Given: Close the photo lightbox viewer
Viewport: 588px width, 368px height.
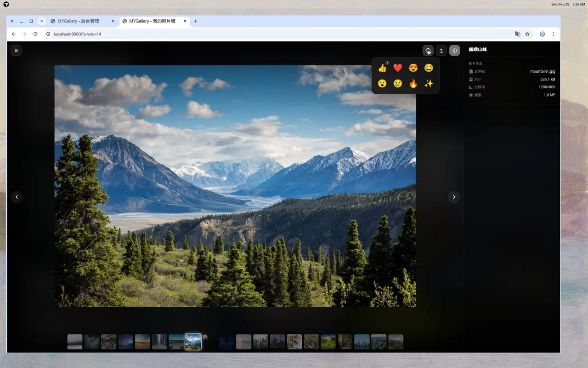Looking at the screenshot, I should [x=16, y=51].
